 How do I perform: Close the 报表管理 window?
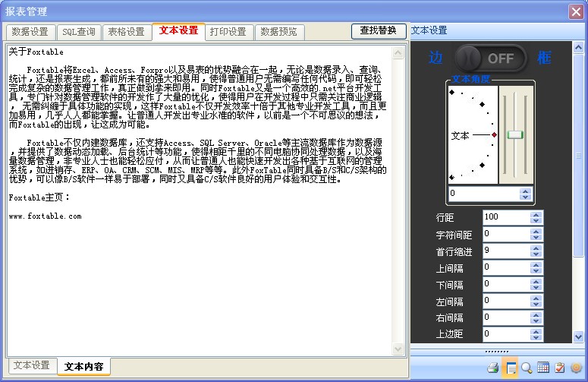[576, 11]
